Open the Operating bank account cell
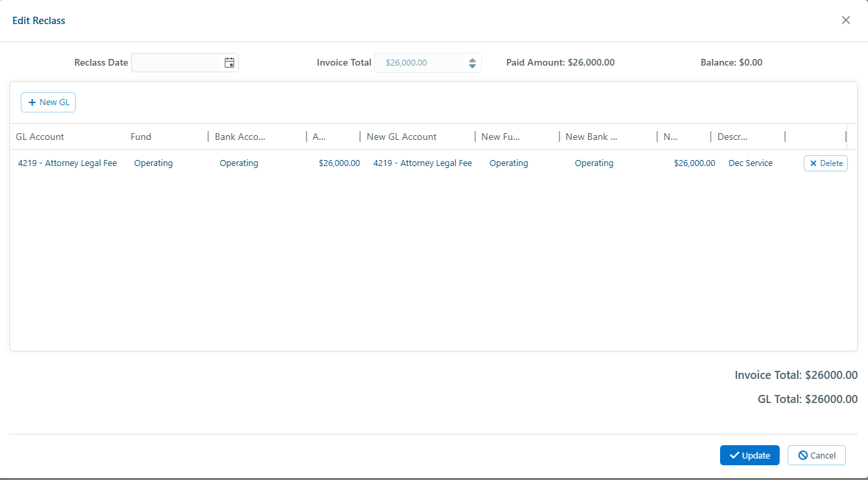 (239, 163)
